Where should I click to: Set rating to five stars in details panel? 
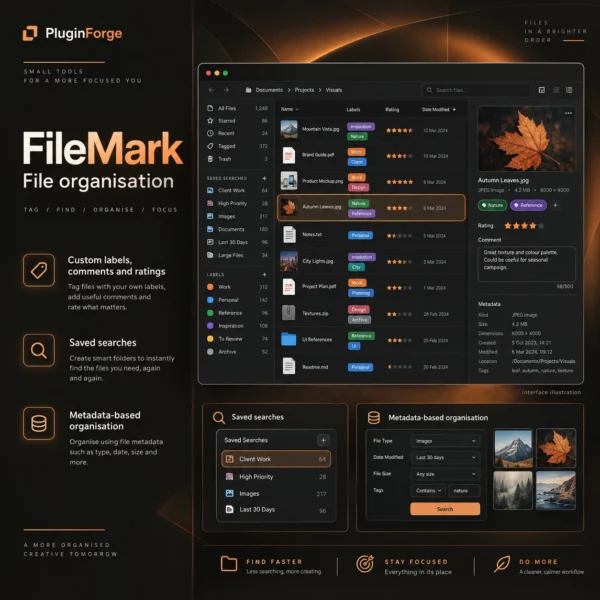tap(541, 226)
